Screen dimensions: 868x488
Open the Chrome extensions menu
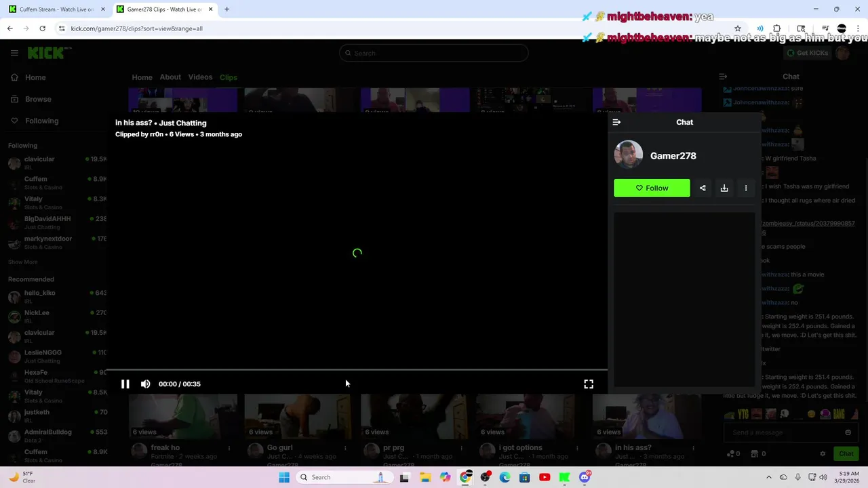click(x=777, y=28)
